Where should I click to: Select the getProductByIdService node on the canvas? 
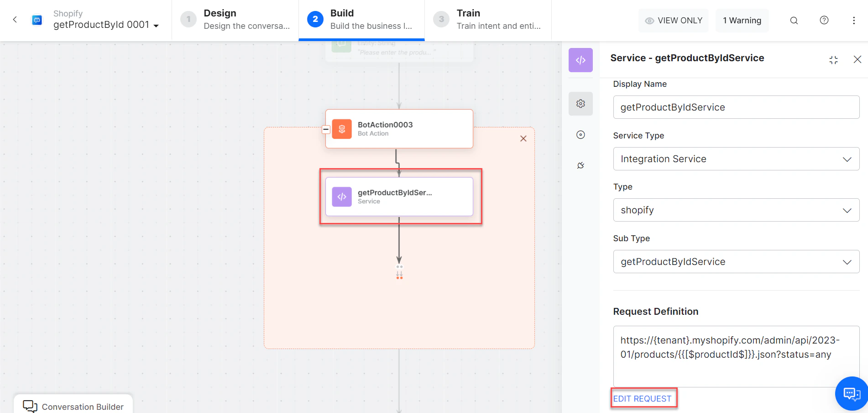(399, 196)
